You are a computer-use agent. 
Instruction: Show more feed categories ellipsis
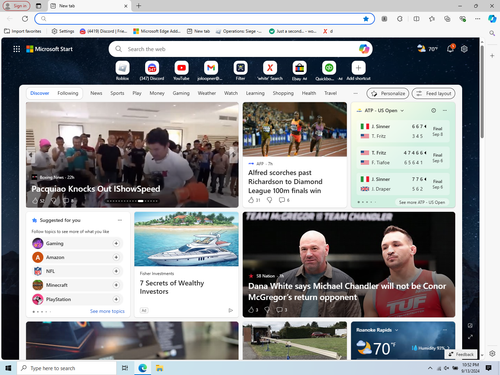point(355,93)
